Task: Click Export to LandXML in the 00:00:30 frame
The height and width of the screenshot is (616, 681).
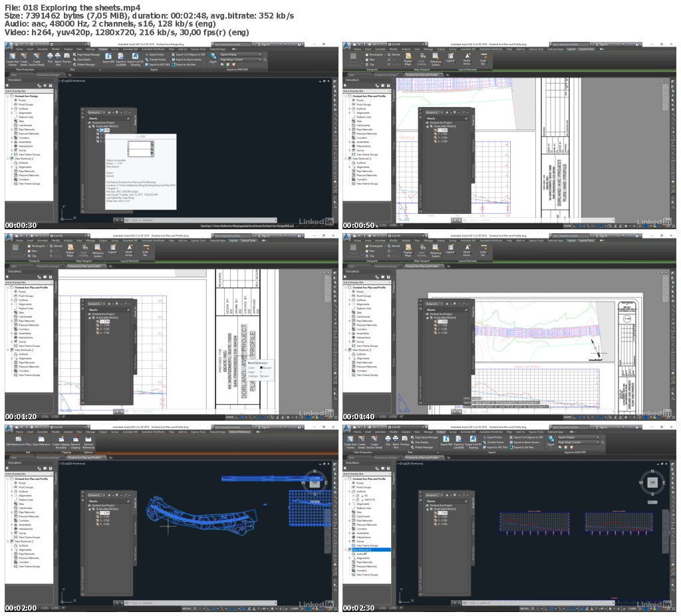Action: (x=121, y=59)
